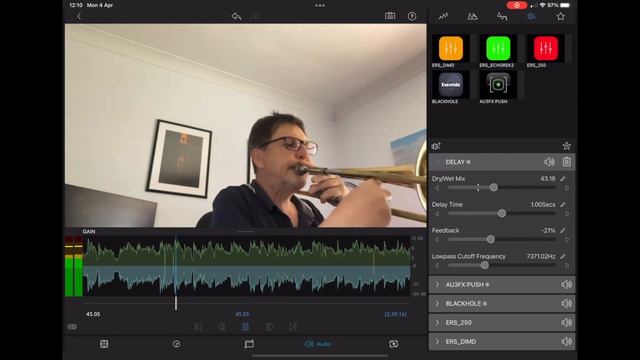Select the Audio editor tab
The height and width of the screenshot is (360, 640).
click(x=318, y=344)
